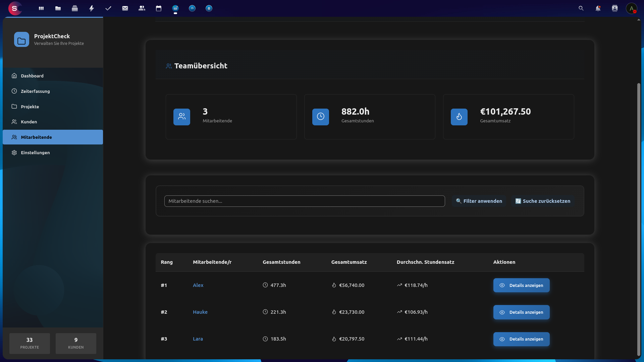Image resolution: width=644 pixels, height=362 pixels.
Task: Click the Filter anwenden button
Action: 479,201
